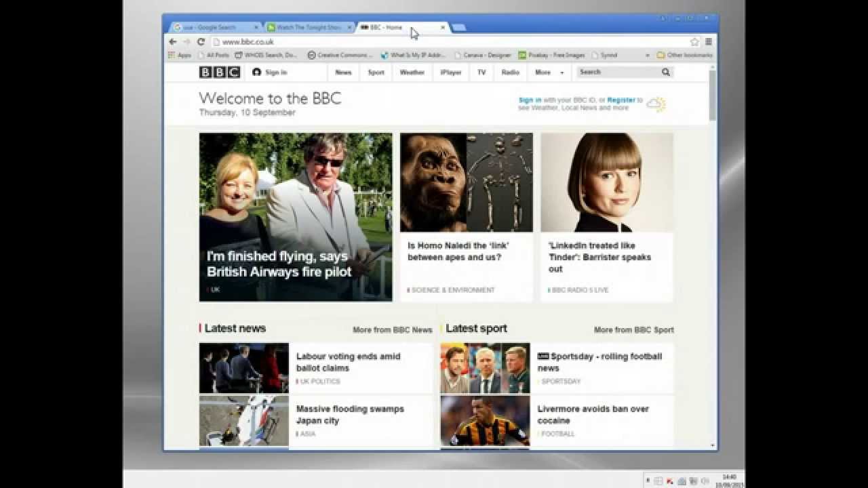Viewport: 868px width, 488px height.
Task: Open the Apps bookmark shortcut
Action: pos(180,55)
